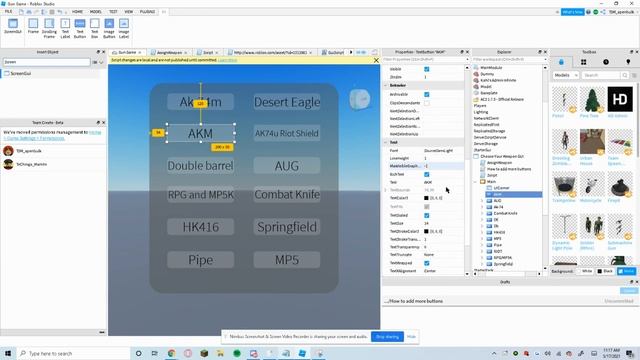Expand the AUG item in Explorer
The height and width of the screenshot is (360, 640).
482,201
